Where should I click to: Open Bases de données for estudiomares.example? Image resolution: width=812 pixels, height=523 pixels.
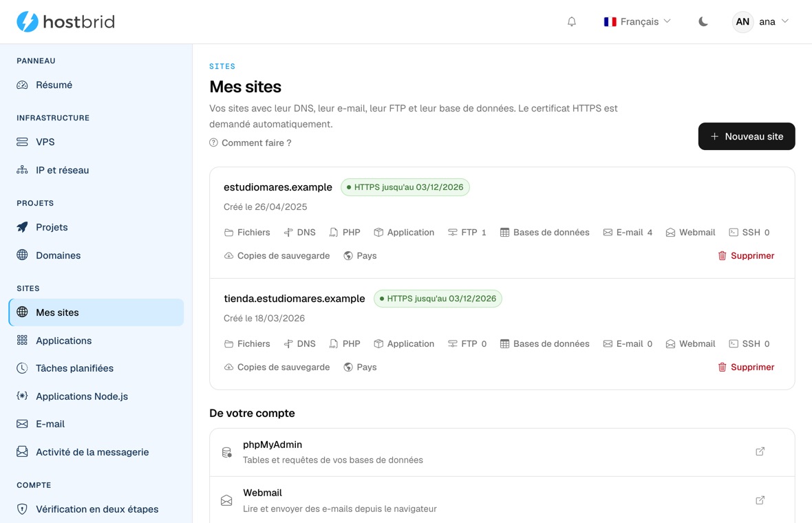click(x=544, y=233)
